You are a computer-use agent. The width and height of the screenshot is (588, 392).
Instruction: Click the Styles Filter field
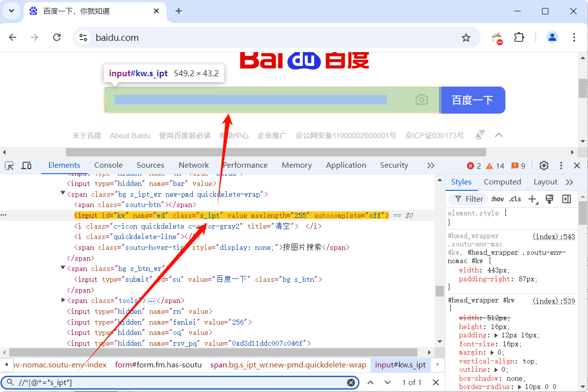pyautogui.click(x=469, y=199)
